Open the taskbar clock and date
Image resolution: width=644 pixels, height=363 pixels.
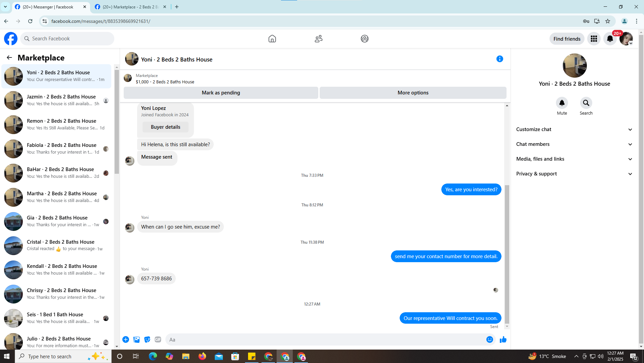point(615,356)
